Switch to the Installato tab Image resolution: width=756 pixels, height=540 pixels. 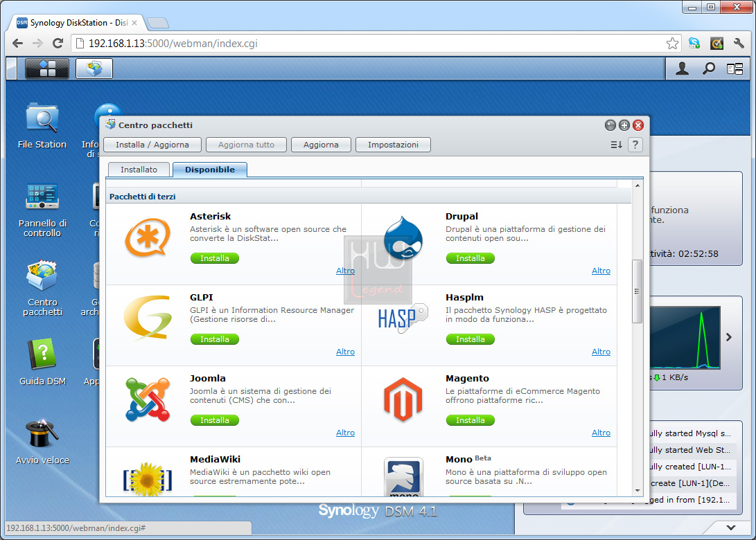click(x=139, y=170)
